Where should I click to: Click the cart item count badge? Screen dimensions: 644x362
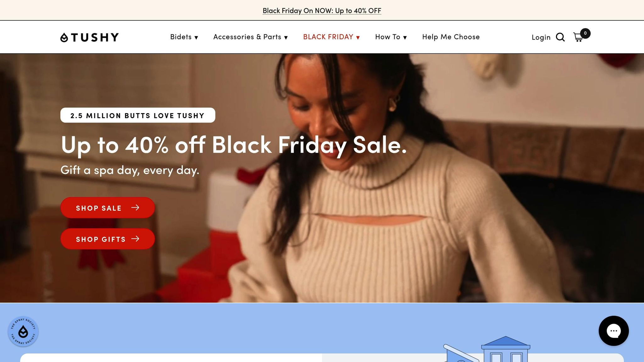point(585,33)
